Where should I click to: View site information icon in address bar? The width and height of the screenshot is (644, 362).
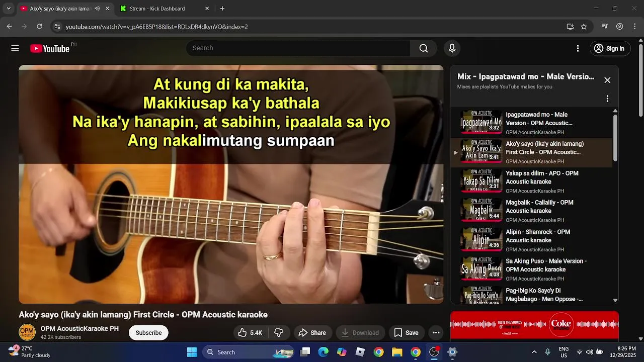point(57,27)
